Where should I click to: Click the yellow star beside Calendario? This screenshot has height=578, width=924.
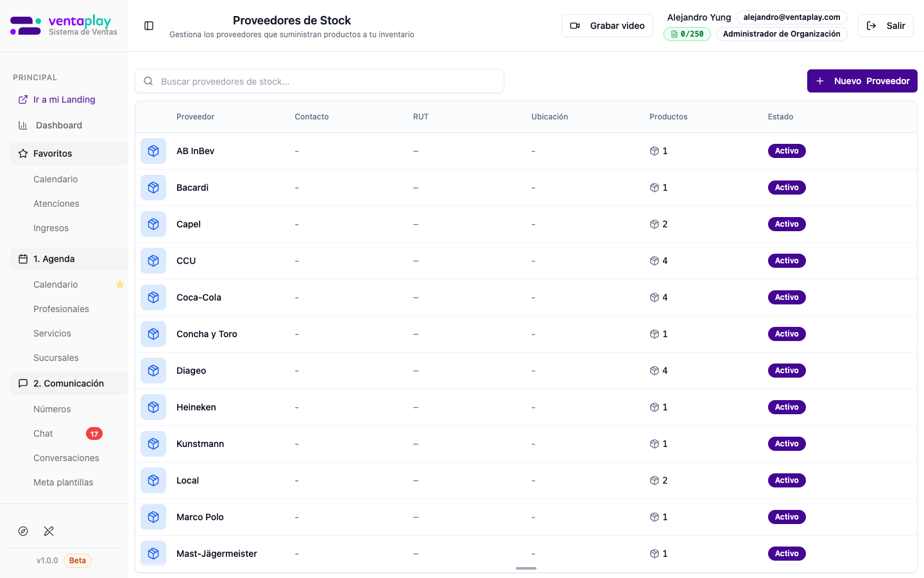(120, 285)
